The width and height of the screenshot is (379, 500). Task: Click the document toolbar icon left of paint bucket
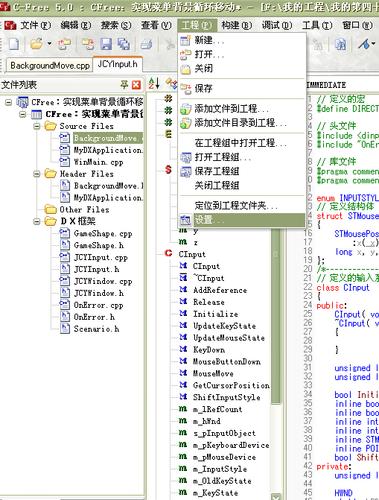pyautogui.click(x=340, y=44)
